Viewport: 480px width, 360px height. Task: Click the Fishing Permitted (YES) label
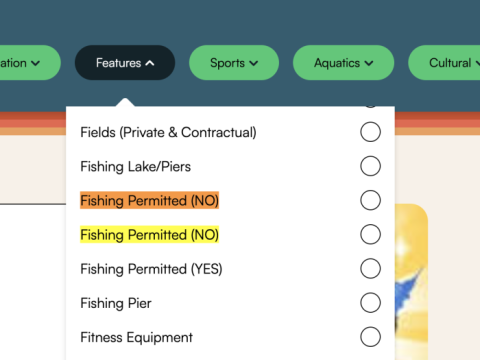[x=151, y=269]
